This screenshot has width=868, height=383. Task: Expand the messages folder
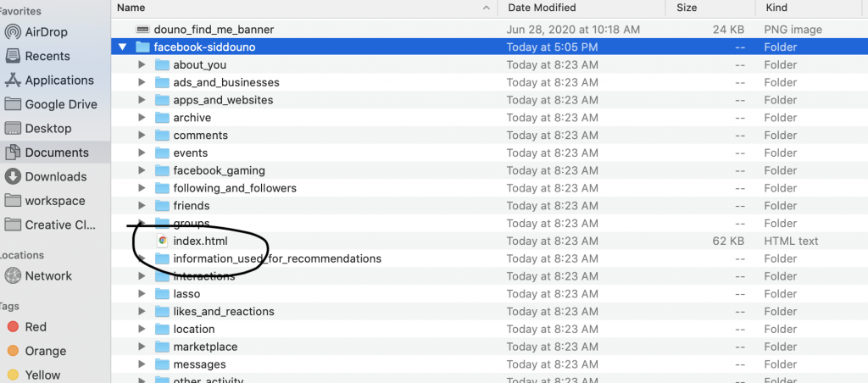[x=142, y=364]
